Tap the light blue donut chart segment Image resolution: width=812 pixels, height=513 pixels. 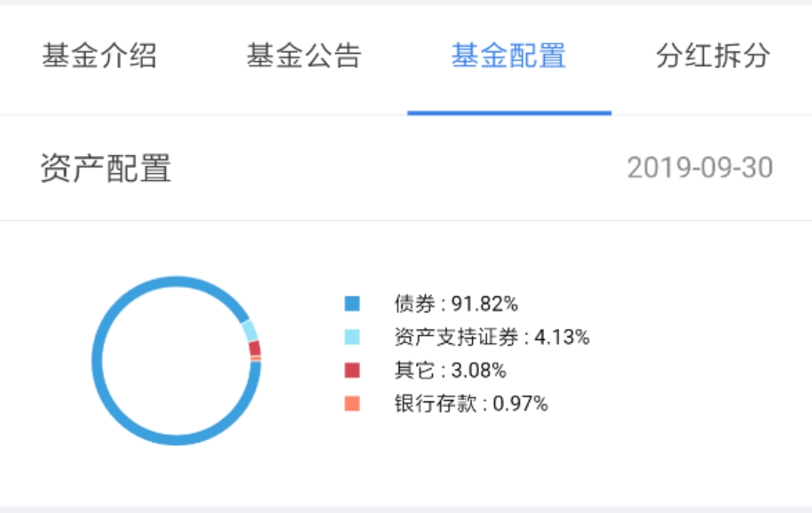tap(250, 330)
